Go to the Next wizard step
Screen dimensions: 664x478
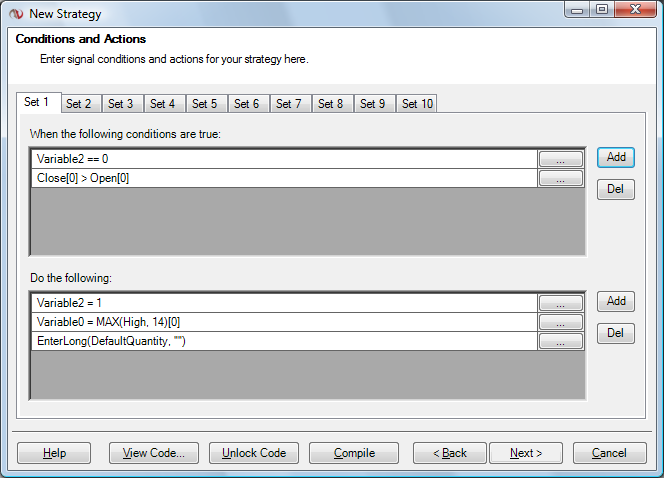(x=526, y=453)
